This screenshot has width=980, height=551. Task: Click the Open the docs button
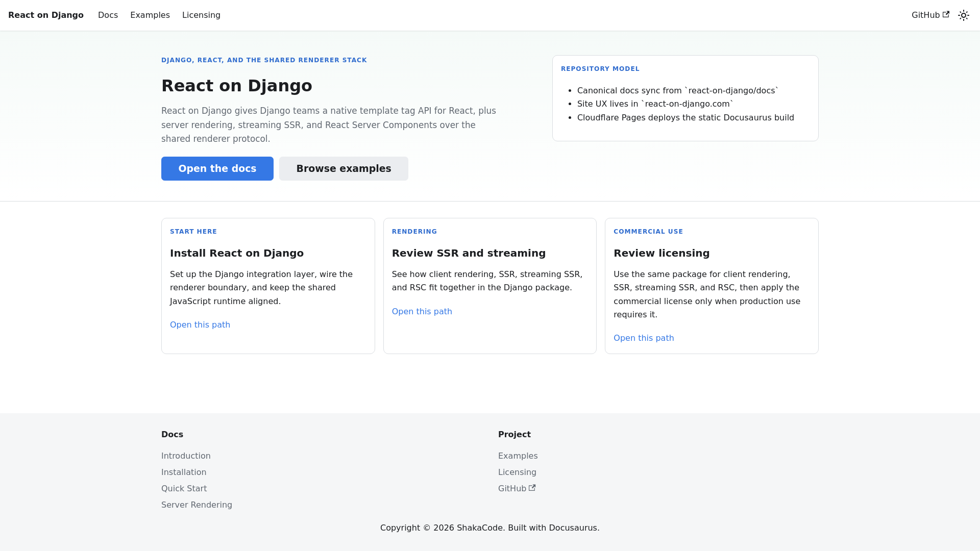coord(217,168)
